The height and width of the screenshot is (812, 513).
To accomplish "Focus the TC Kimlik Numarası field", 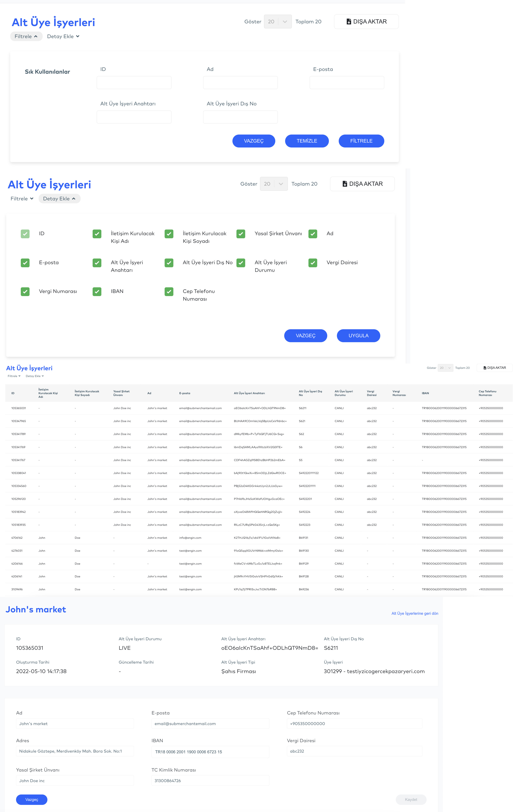I will click(x=210, y=781).
